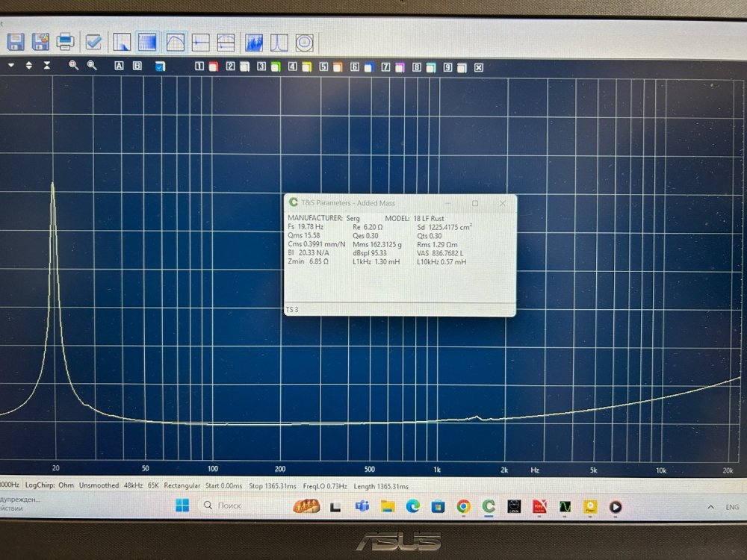747x560 pixels.
Task: Click the checkmark icon in the toolbar
Action: [x=93, y=42]
